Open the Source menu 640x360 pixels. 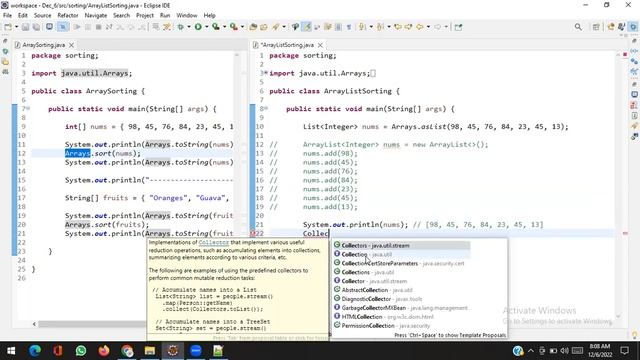coord(42,16)
